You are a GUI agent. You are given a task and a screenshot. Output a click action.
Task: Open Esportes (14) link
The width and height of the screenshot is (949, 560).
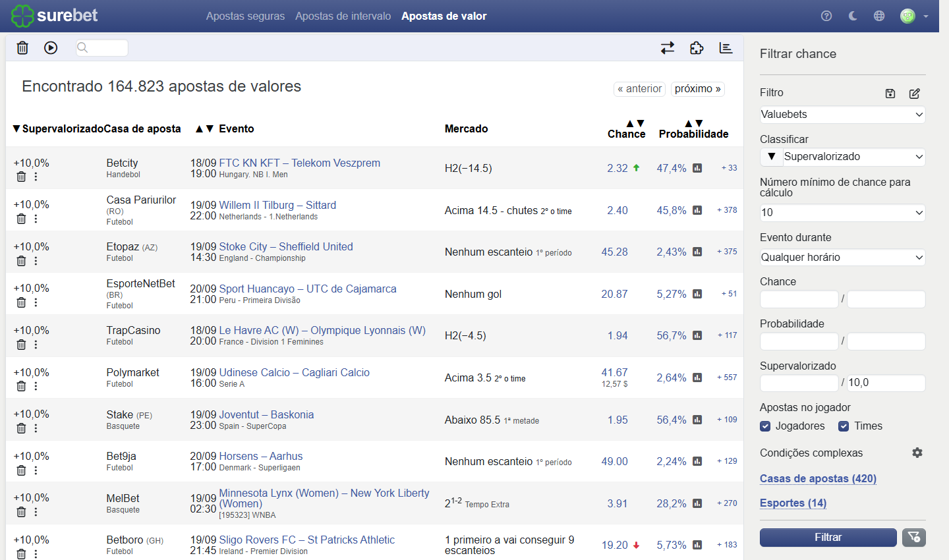[793, 503]
